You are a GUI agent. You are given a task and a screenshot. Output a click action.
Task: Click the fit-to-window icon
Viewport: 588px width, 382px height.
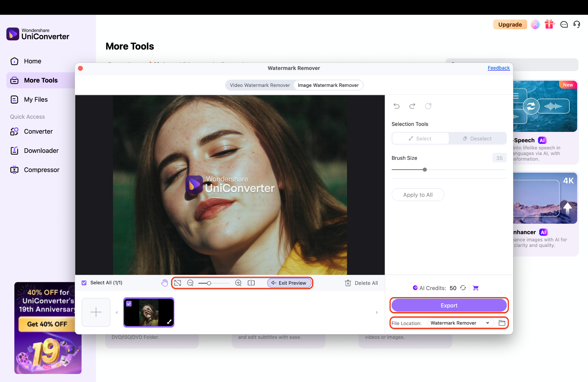178,283
